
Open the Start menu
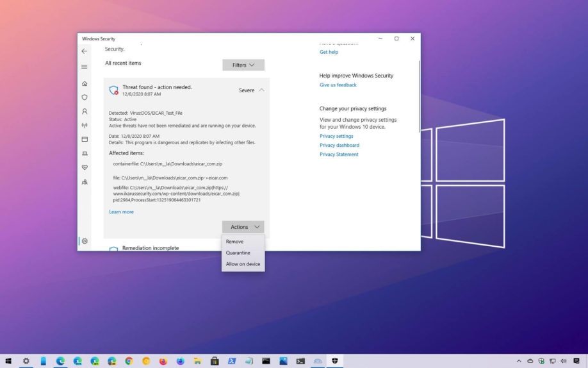pyautogui.click(x=8, y=361)
